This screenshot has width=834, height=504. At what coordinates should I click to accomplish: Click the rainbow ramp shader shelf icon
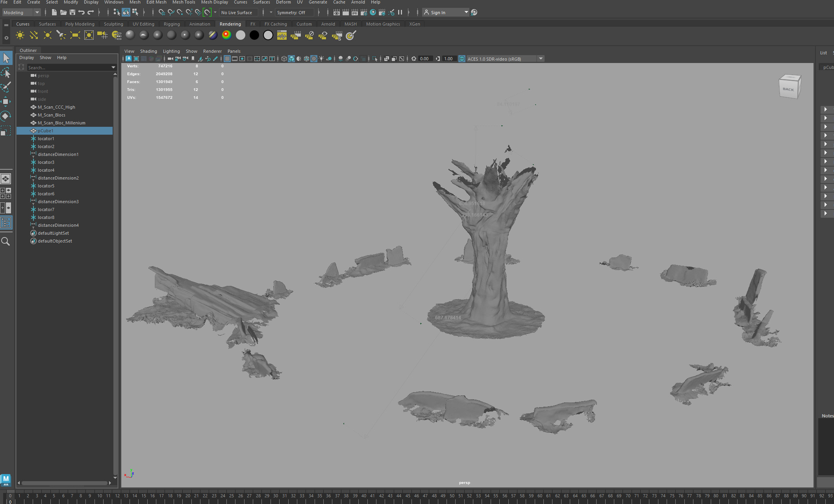coord(226,35)
